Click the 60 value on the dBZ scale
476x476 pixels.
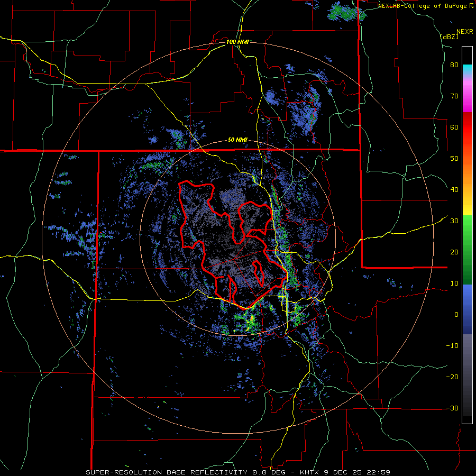tap(454, 127)
